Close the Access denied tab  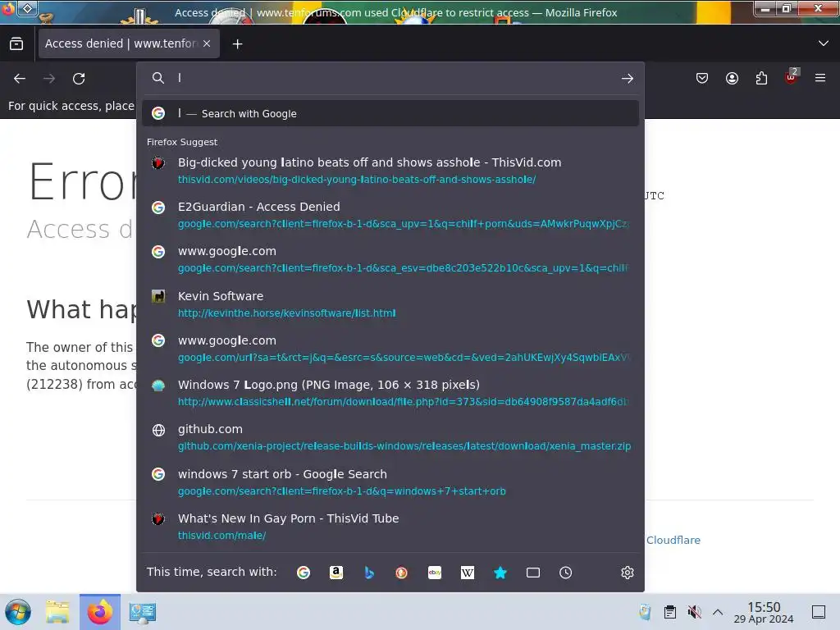[x=207, y=44]
